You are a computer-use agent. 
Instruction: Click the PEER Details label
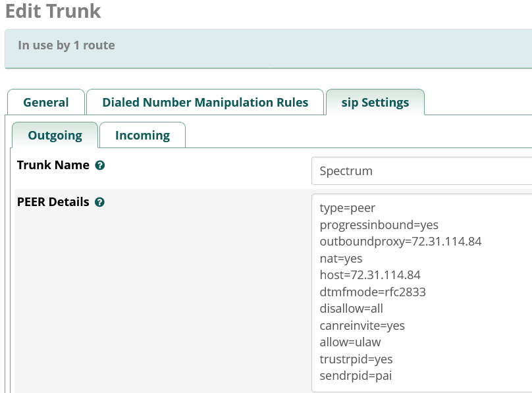point(53,201)
